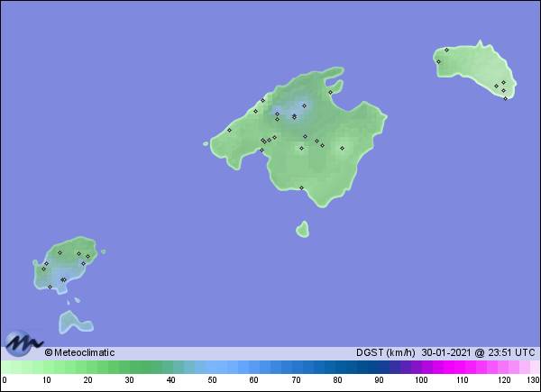This screenshot has width=541, height=392.
Task: Click the 23:51 UTC time text
Action: point(510,352)
